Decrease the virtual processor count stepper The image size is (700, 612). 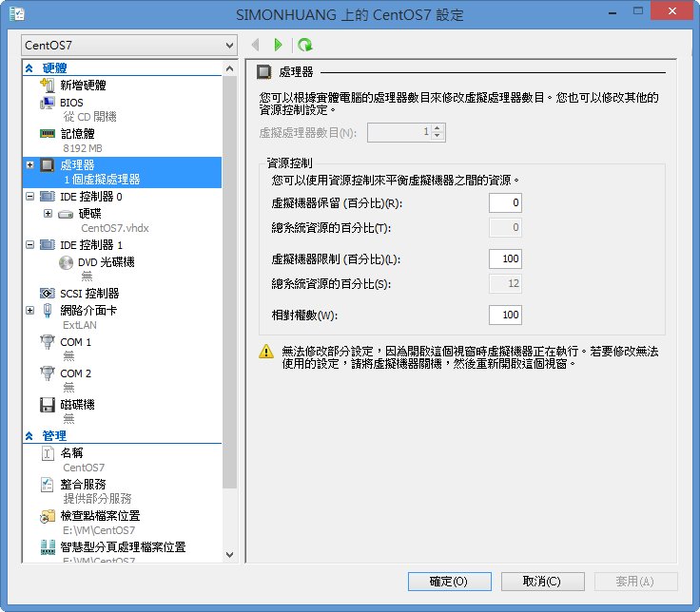(437, 136)
